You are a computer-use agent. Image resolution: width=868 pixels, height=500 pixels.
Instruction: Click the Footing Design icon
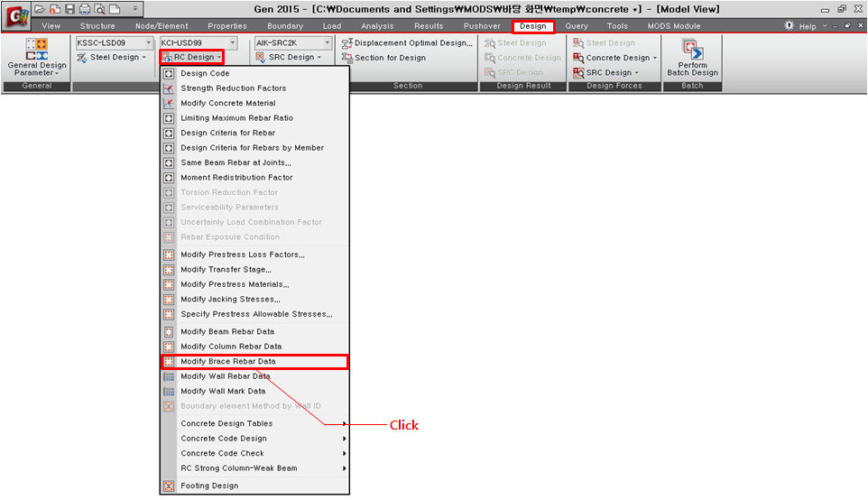[x=169, y=486]
